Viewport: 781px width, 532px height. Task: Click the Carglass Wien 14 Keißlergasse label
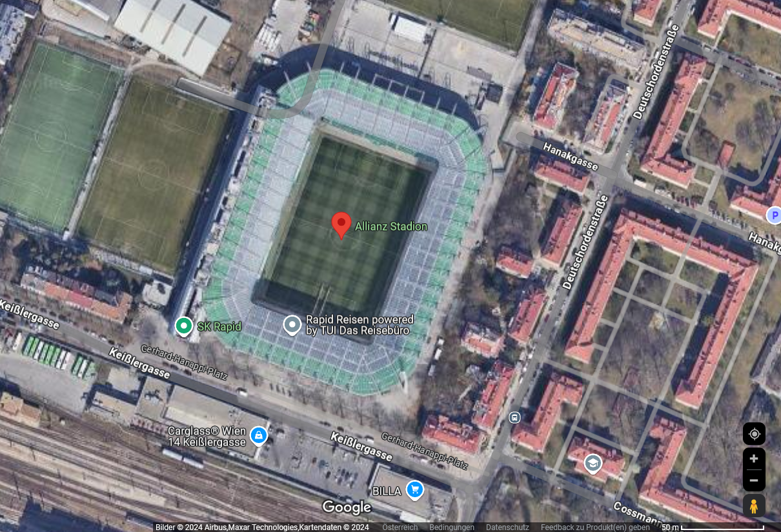(x=207, y=437)
